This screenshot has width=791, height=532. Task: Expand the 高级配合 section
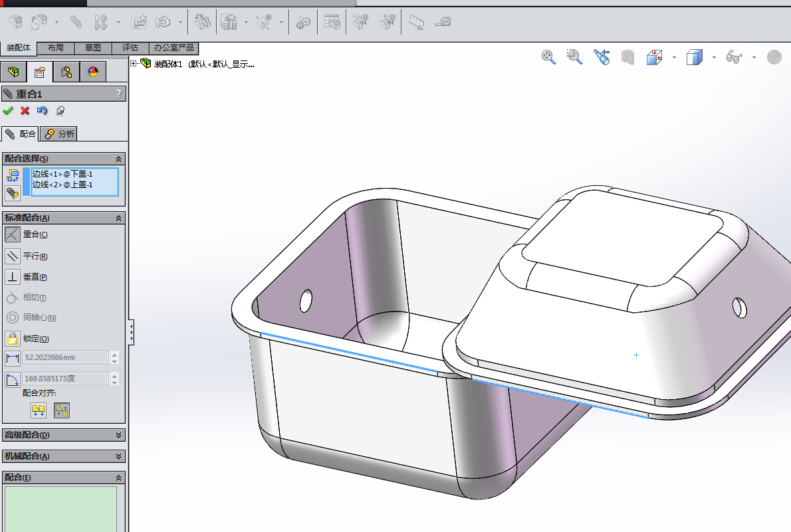[118, 435]
